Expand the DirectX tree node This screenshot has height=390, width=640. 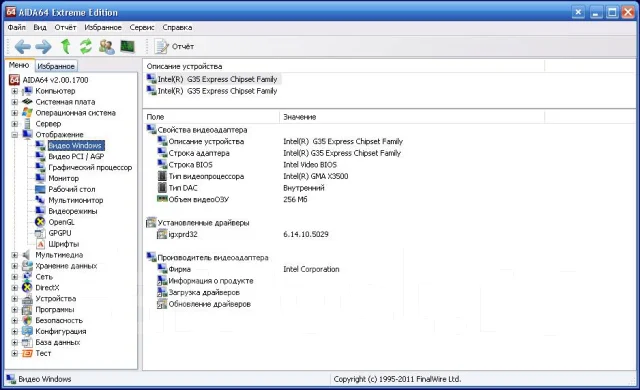15,288
